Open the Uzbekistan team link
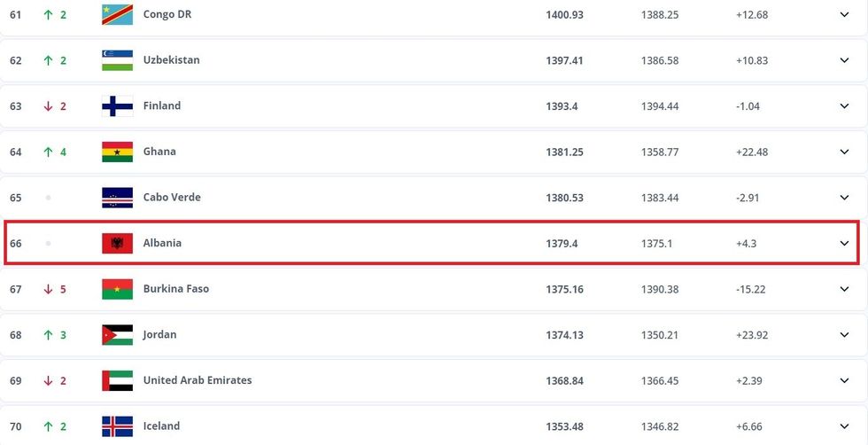Screen dimensions: 868x445 coord(172,60)
